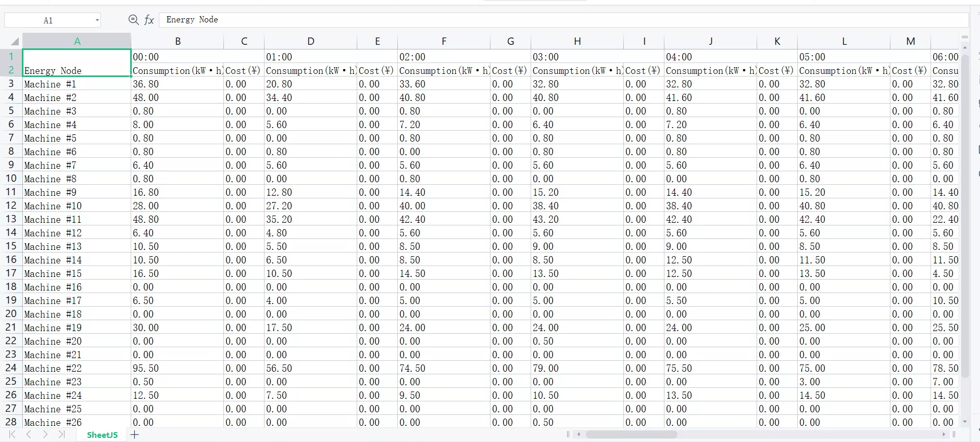Open the Name Box dropdown arrow

click(x=97, y=20)
